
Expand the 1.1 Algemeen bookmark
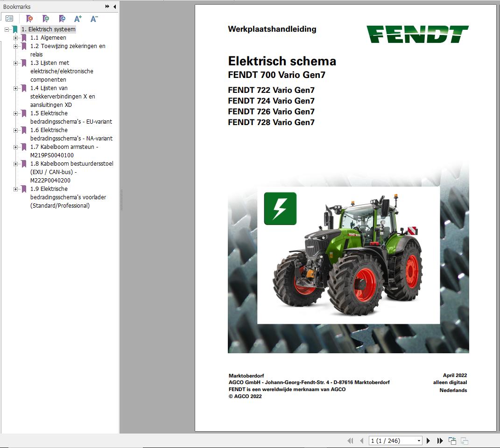15,38
